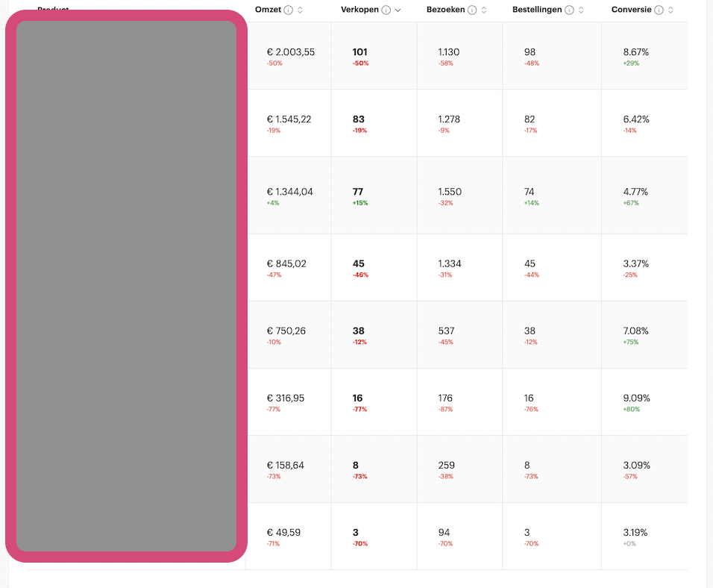Click the 8.67% conversie value
The width and height of the screenshot is (713, 588).
(635, 52)
